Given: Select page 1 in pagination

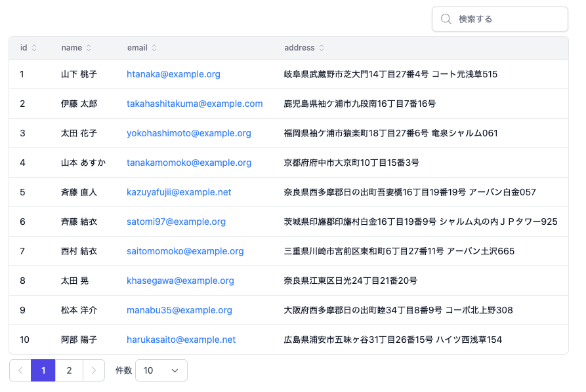Looking at the screenshot, I should (x=43, y=370).
